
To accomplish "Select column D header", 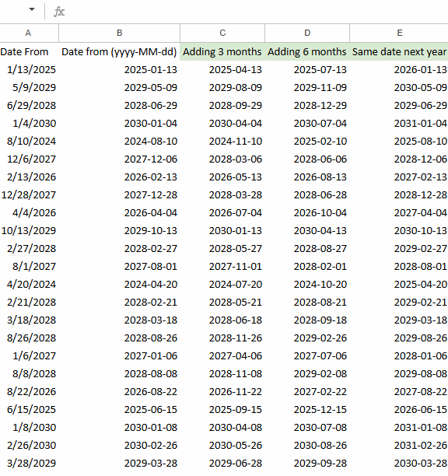I will [x=307, y=33].
